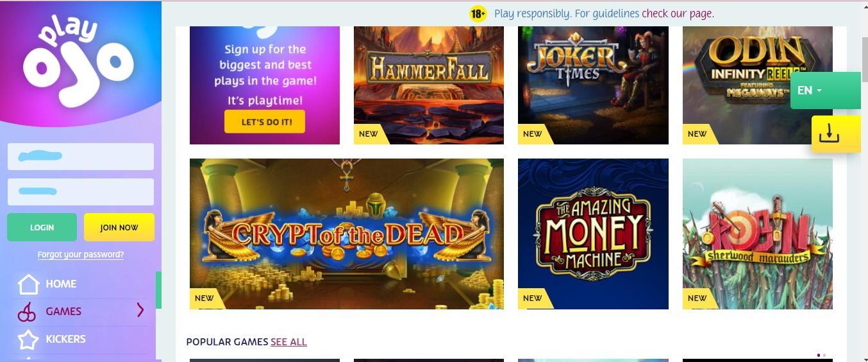Focus the password input field

[x=81, y=192]
